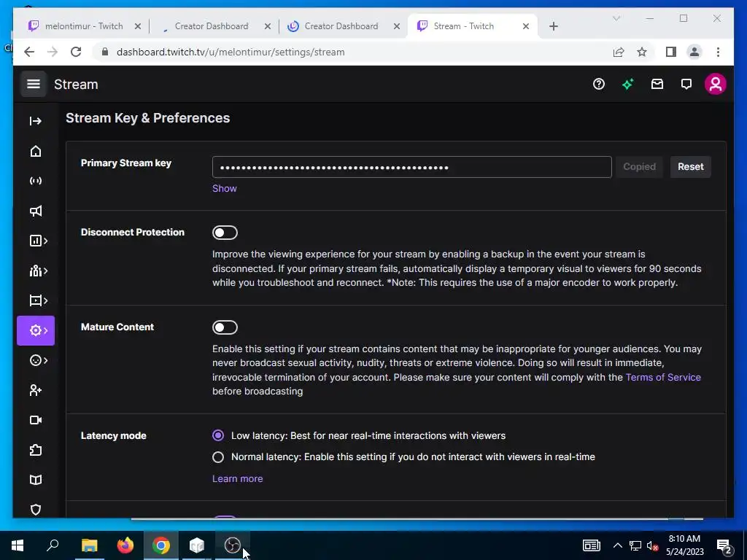Open Windows taskbar search
The image size is (747, 560).
pos(53,545)
